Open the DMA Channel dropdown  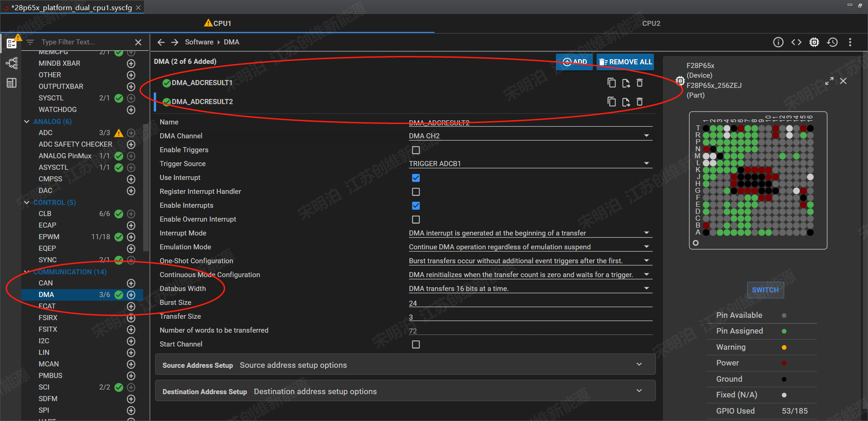(x=530, y=136)
